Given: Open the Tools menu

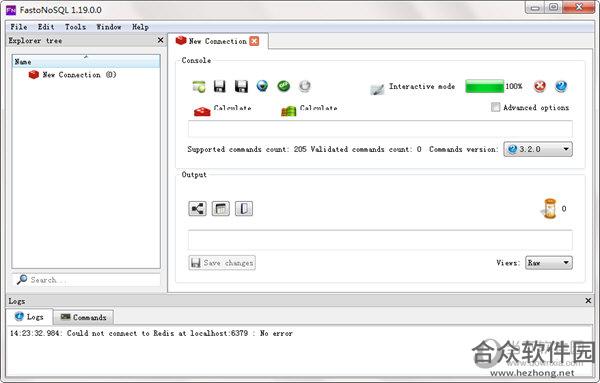Looking at the screenshot, I should [x=75, y=27].
